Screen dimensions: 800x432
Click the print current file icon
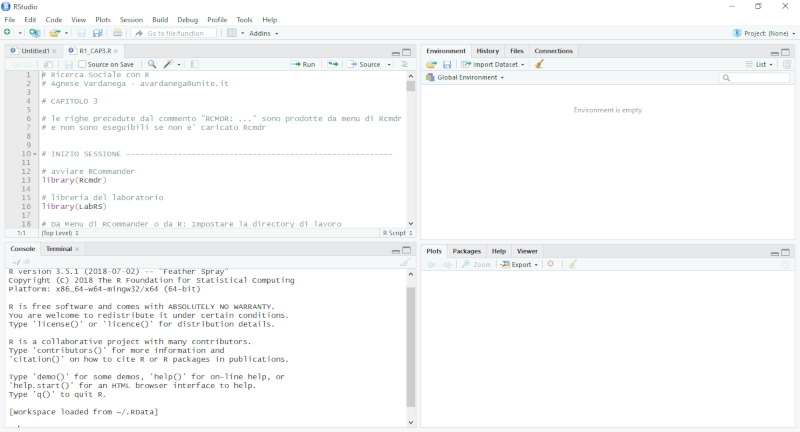pos(118,33)
